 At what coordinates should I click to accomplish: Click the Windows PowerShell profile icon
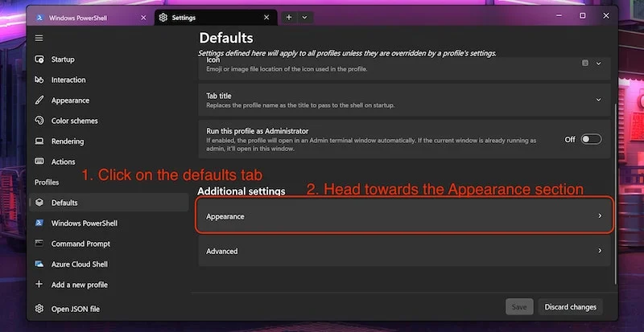(39, 223)
